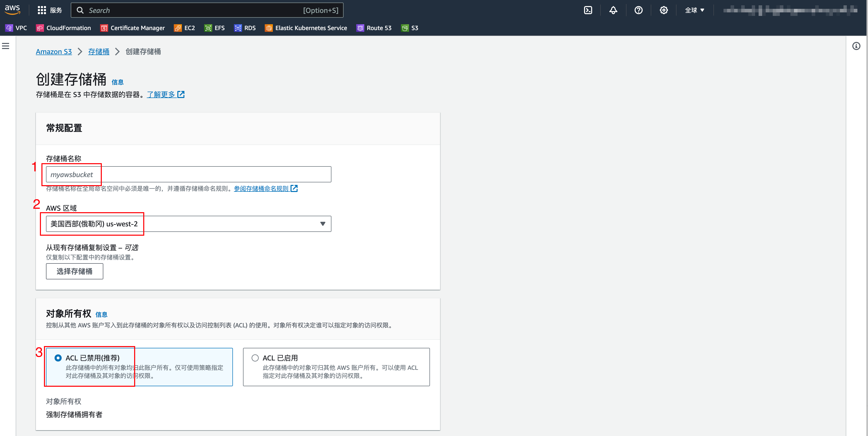
Task: Click the CloudFormation service icon
Action: [40, 28]
